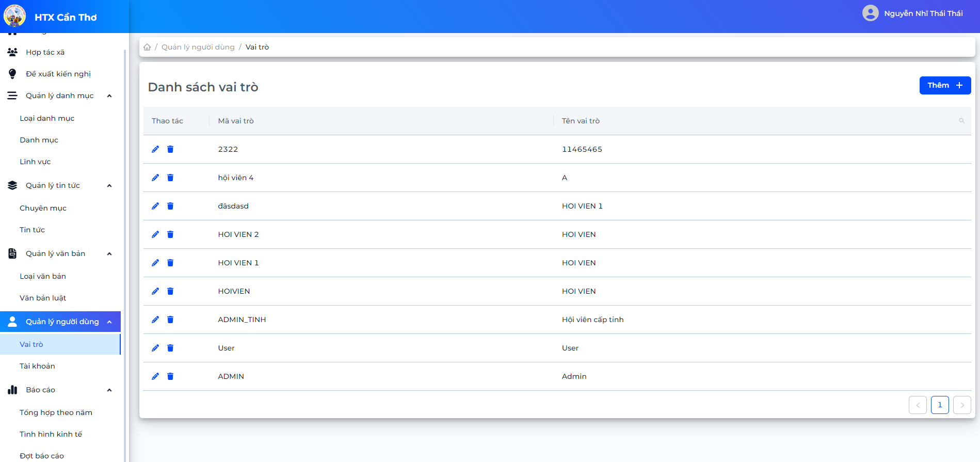This screenshot has width=980, height=462.
Task: Collapse the Báo cáo menu group
Action: point(109,390)
